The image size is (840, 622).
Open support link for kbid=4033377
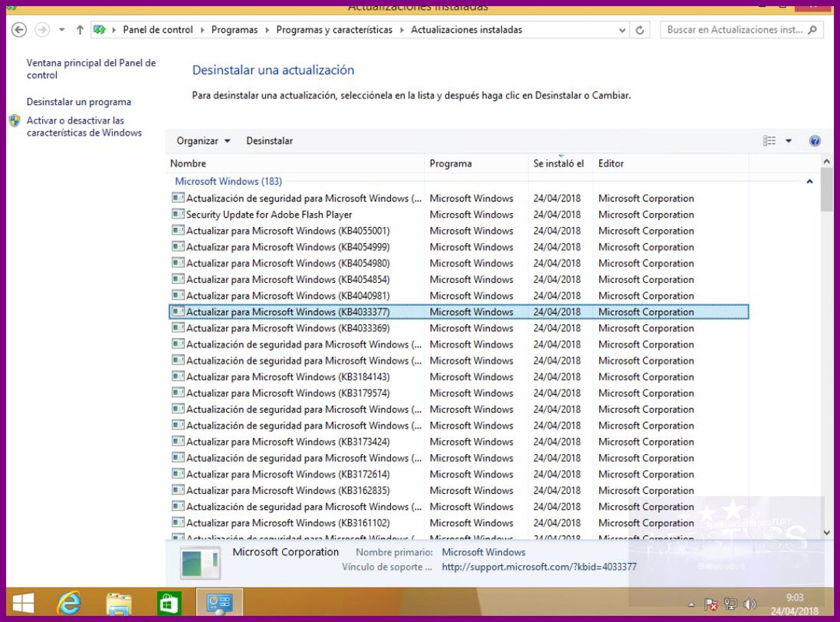point(539,567)
